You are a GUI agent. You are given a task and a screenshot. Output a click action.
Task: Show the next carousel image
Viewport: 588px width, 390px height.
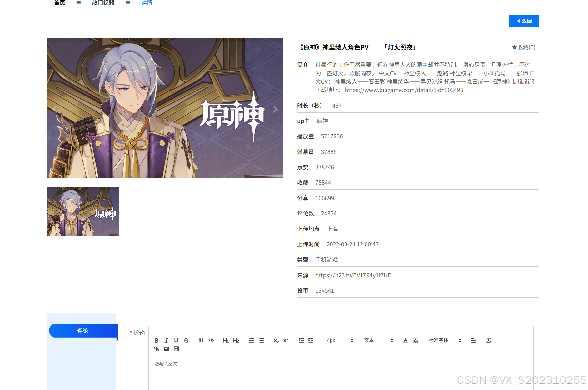(275, 109)
